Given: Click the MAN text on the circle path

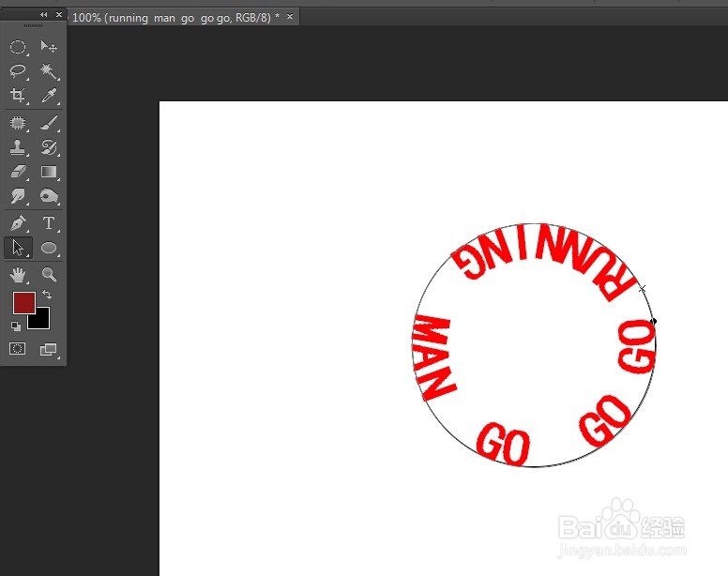Looking at the screenshot, I should click(434, 357).
